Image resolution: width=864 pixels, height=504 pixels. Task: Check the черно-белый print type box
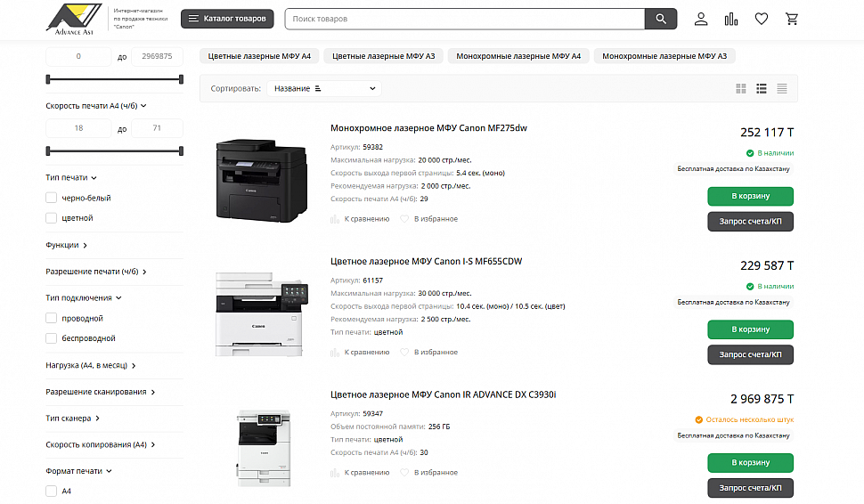coord(52,198)
